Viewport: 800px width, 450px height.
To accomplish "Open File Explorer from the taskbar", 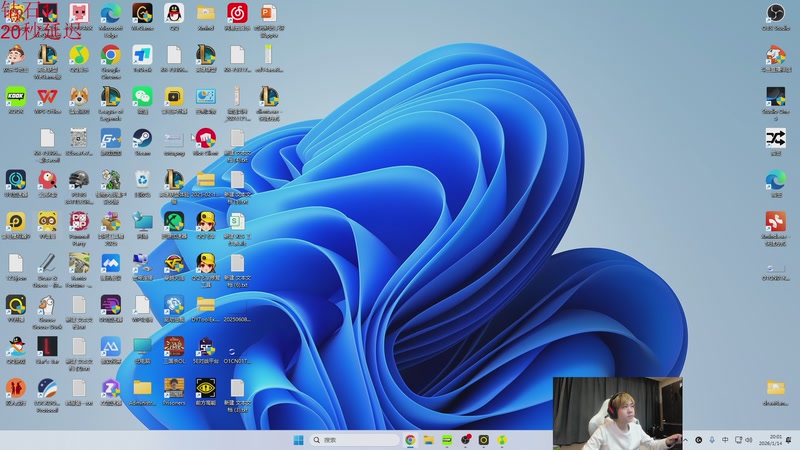I will tap(429, 440).
